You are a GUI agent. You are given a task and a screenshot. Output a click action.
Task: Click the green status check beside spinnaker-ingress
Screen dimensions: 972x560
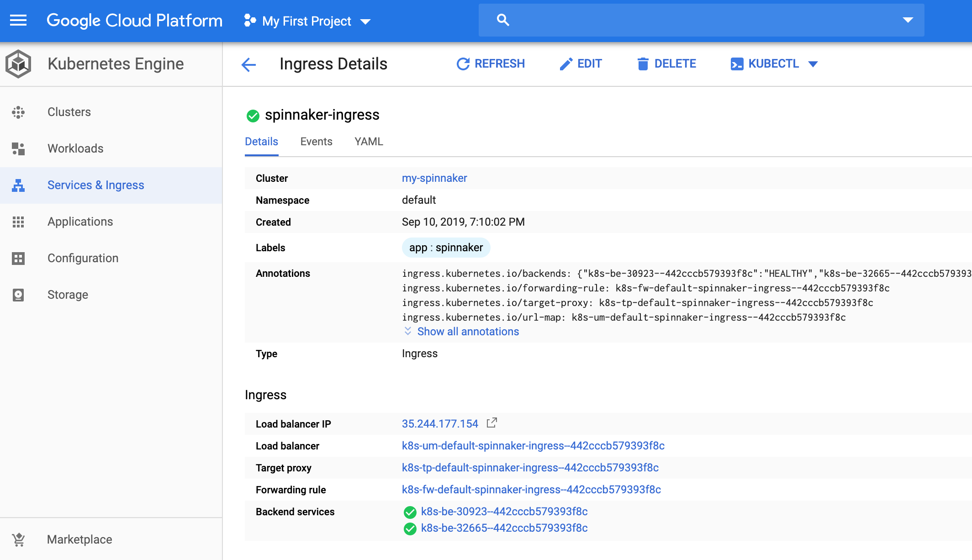click(253, 116)
